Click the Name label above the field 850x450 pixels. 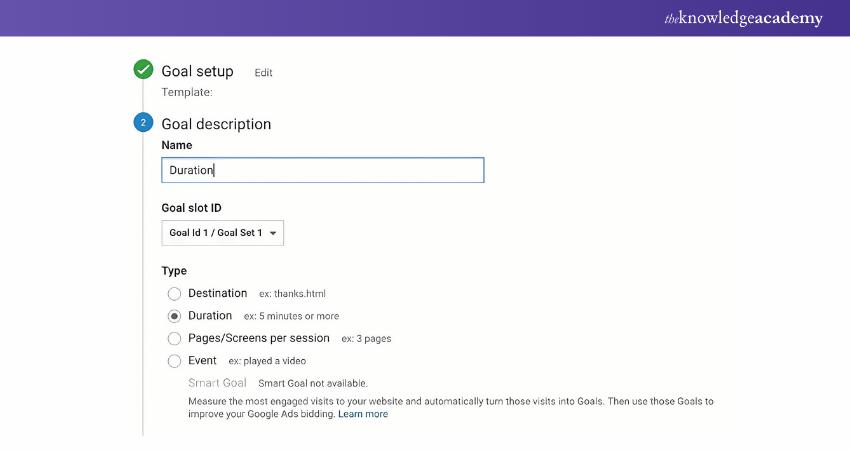tap(177, 146)
